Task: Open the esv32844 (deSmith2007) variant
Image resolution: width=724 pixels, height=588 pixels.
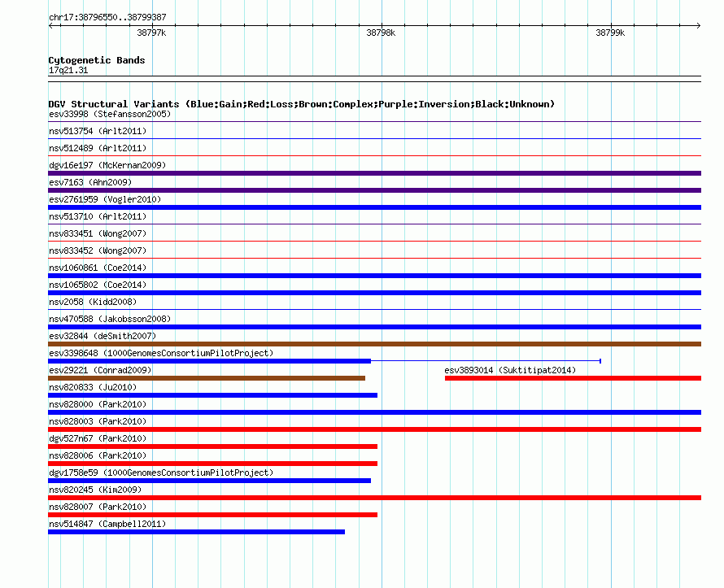Action: (102, 336)
